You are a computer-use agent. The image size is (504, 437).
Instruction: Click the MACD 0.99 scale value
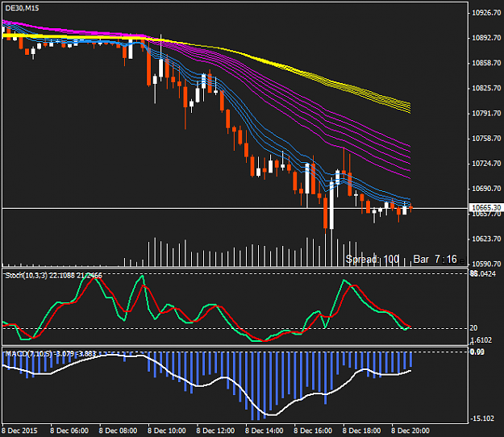477,352
